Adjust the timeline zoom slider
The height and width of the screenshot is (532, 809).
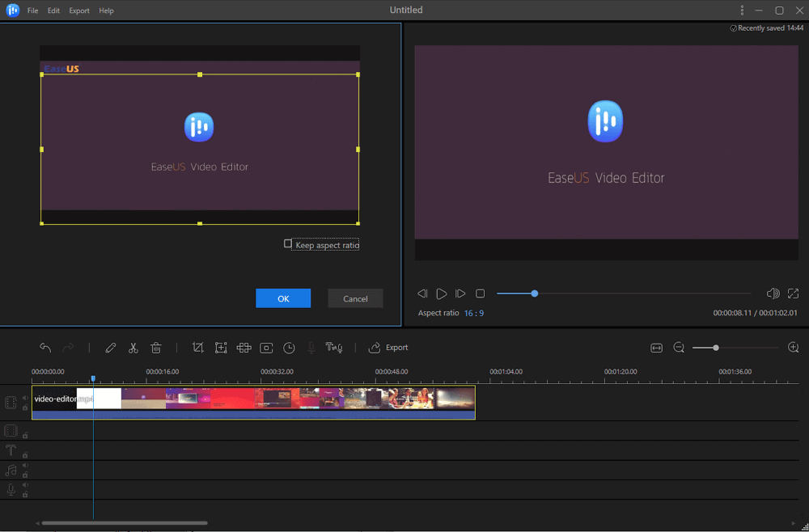tap(715, 348)
